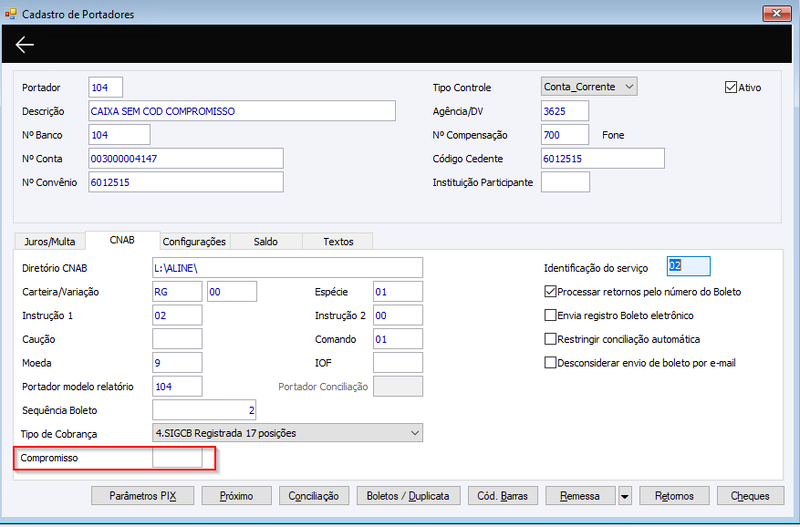Open the Tipo Controle dropdown
800x527 pixels.
(589, 87)
